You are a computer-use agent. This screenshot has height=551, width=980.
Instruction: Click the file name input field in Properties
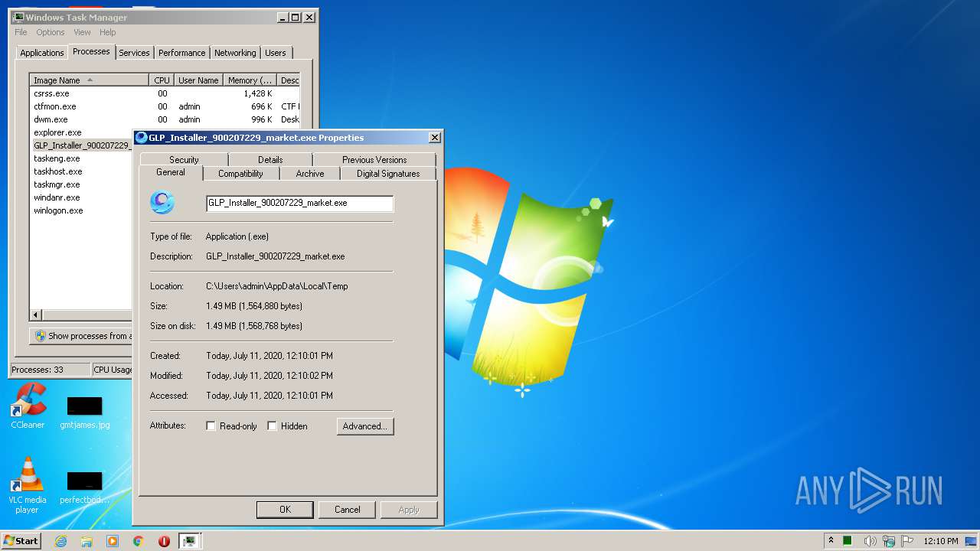pos(299,204)
